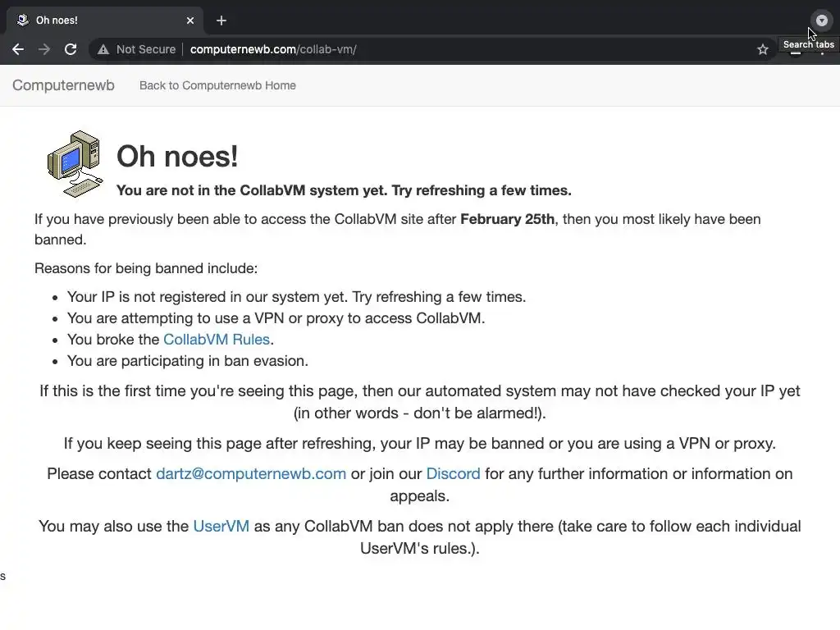The width and height of the screenshot is (840, 630).
Task: Open Back to Computernewb Home menu item
Action: coord(217,85)
